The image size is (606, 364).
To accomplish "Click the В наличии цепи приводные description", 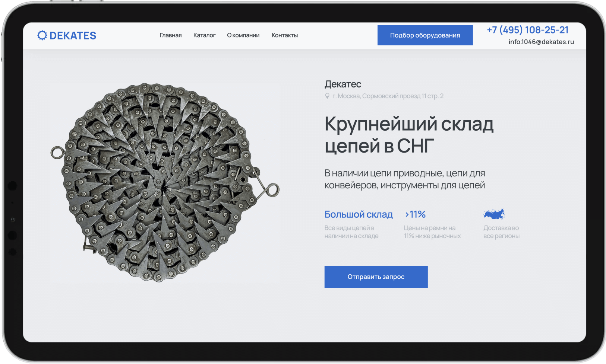I will [405, 179].
